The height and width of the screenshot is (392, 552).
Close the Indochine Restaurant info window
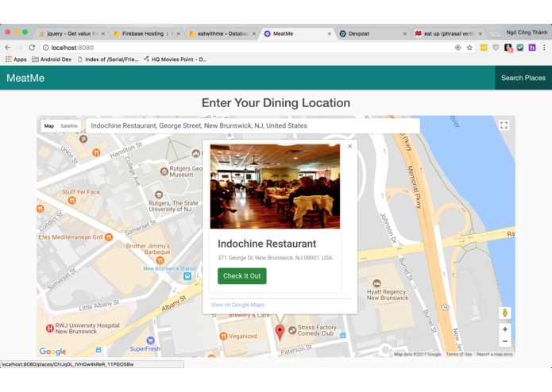pos(349,146)
